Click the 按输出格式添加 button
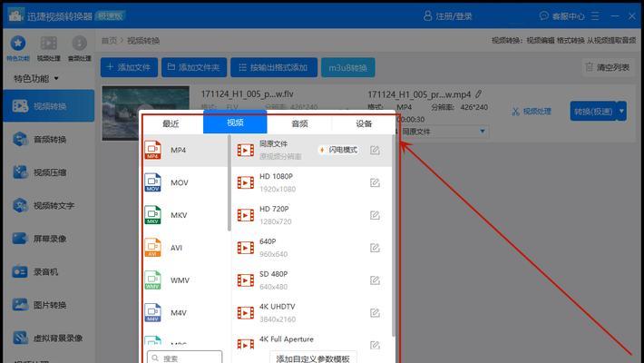The height and width of the screenshot is (363, 644). pos(274,67)
